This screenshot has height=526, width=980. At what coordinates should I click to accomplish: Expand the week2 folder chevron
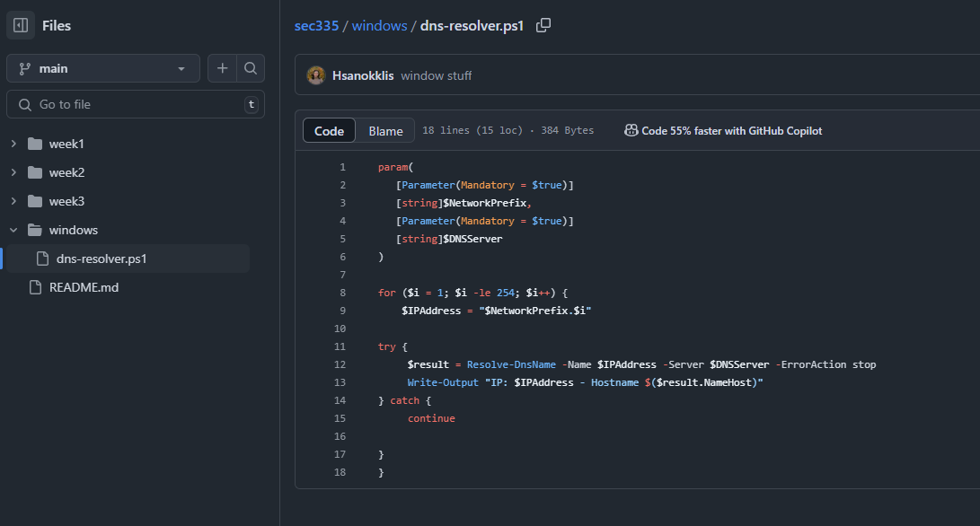click(x=13, y=172)
